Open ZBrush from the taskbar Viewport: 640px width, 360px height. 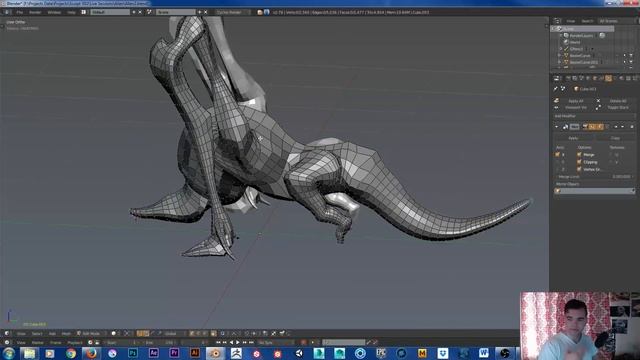pyautogui.click(x=236, y=353)
